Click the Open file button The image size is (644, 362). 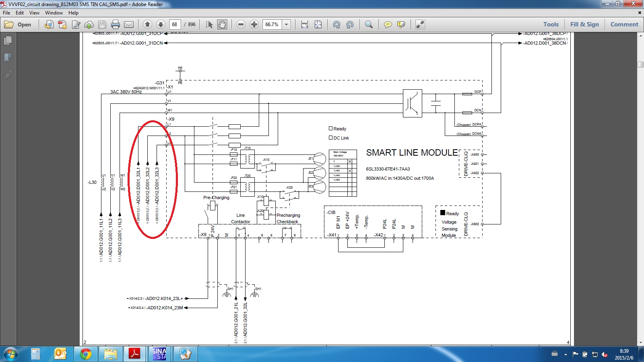(x=18, y=25)
